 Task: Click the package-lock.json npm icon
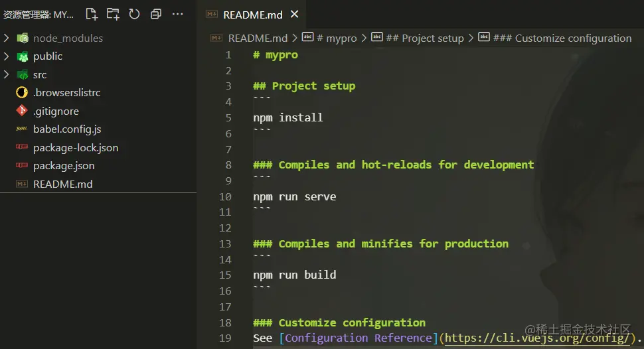(x=22, y=147)
